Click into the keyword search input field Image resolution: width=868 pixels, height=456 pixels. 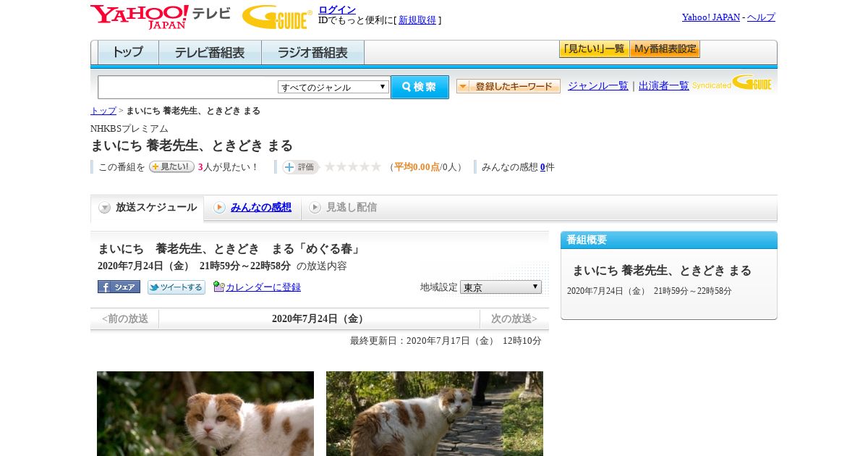(x=188, y=87)
